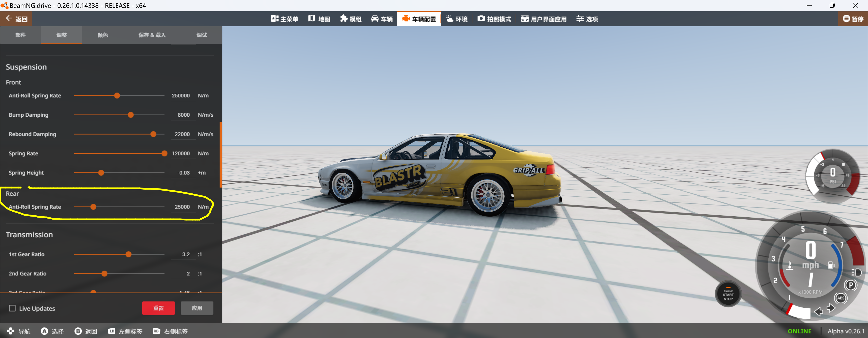Click the 应用 apply button
868x338 pixels.
coord(197,308)
